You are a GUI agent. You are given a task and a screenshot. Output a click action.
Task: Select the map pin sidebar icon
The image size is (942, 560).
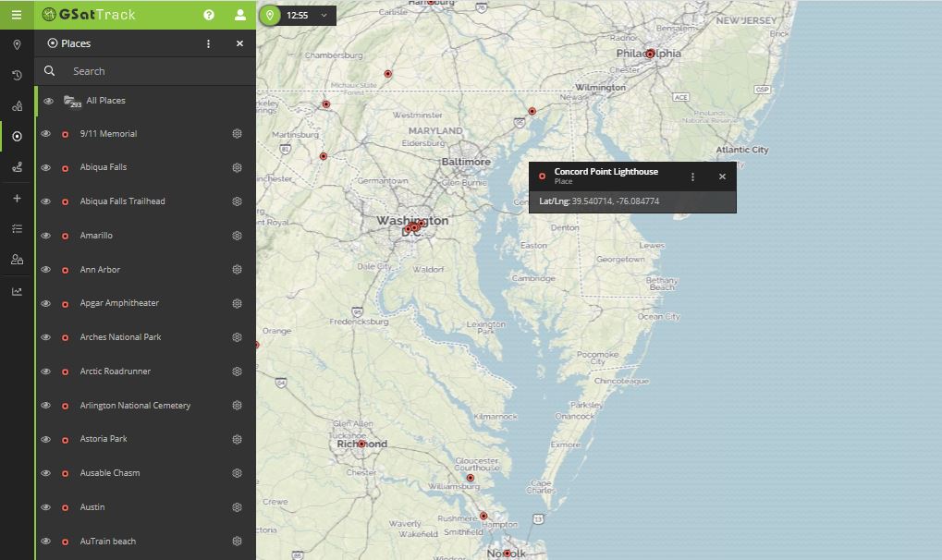point(17,44)
